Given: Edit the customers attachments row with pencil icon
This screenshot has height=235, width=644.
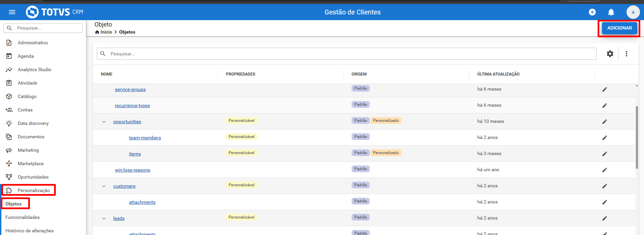Looking at the screenshot, I should [605, 202].
